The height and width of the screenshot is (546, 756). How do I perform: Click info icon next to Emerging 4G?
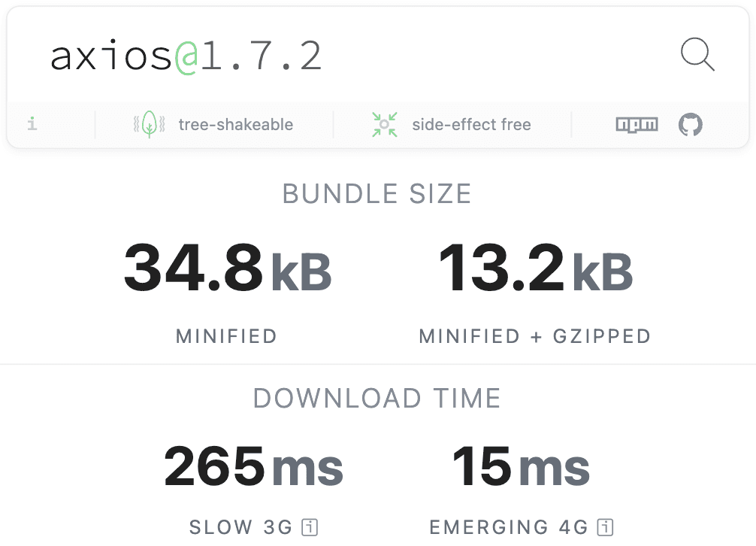tap(606, 528)
